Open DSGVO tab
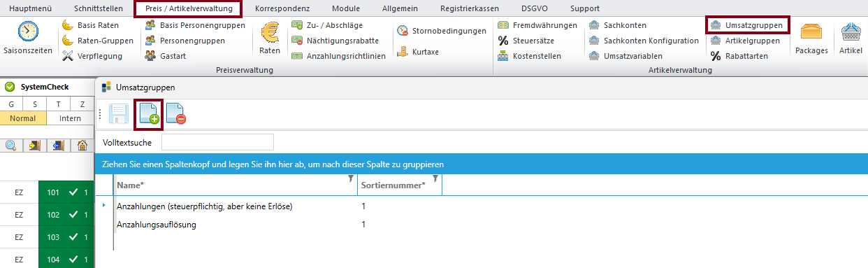 point(535,8)
